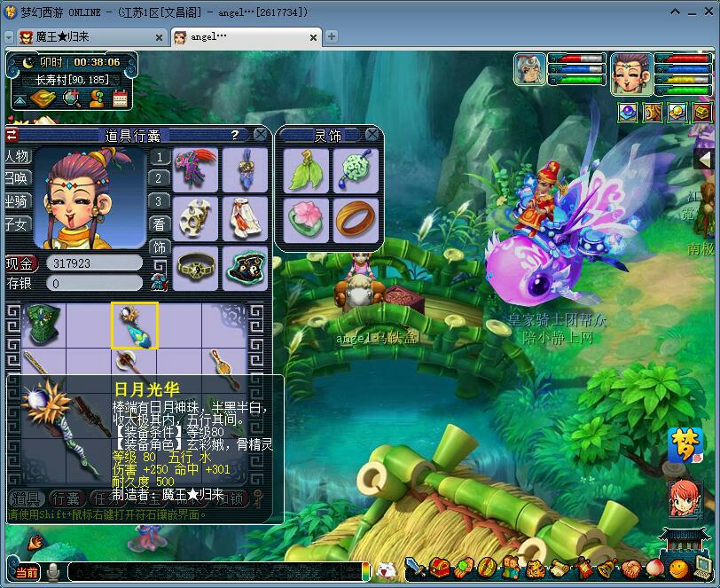This screenshot has width=720, height=588.
Task: Click the hand-holding-gem give icon
Action: 464,568
